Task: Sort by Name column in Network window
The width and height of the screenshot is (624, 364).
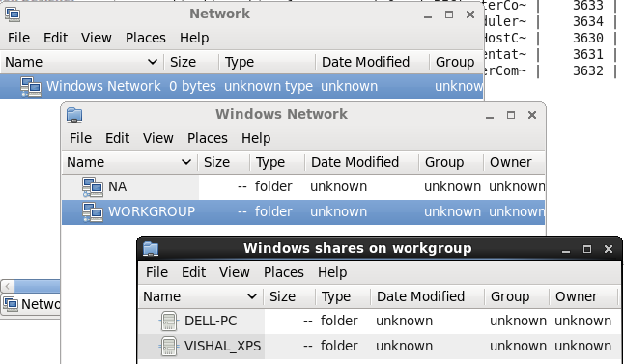Action: point(81,62)
